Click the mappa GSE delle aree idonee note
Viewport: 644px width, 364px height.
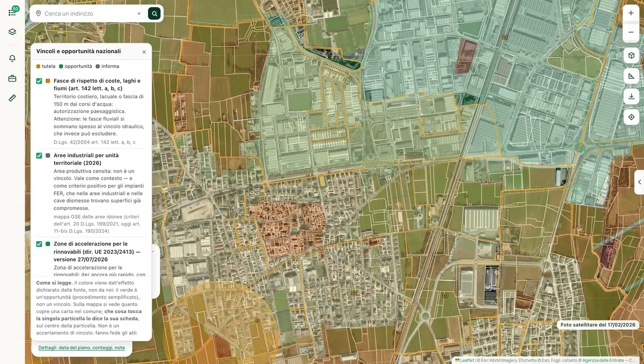97,224
